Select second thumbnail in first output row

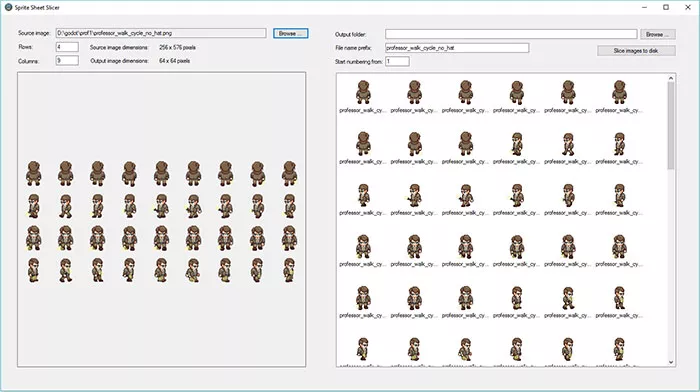pos(414,92)
